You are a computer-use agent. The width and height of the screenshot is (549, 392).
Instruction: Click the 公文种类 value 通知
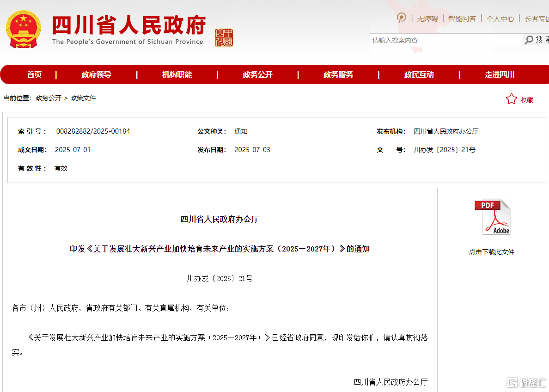pyautogui.click(x=241, y=131)
